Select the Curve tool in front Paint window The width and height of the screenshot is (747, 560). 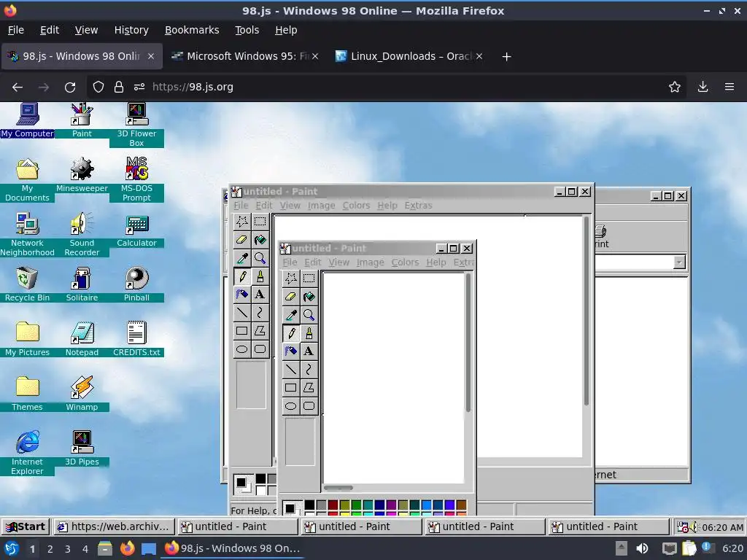309,369
